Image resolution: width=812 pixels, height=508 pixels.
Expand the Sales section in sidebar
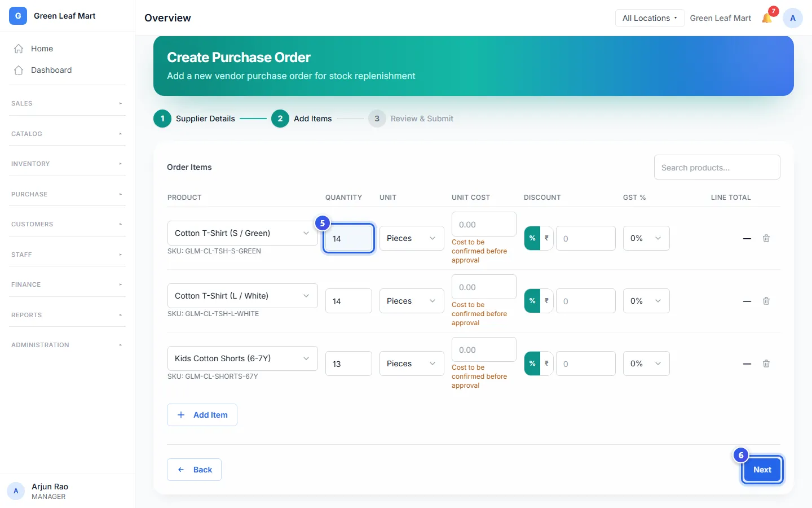pos(68,103)
